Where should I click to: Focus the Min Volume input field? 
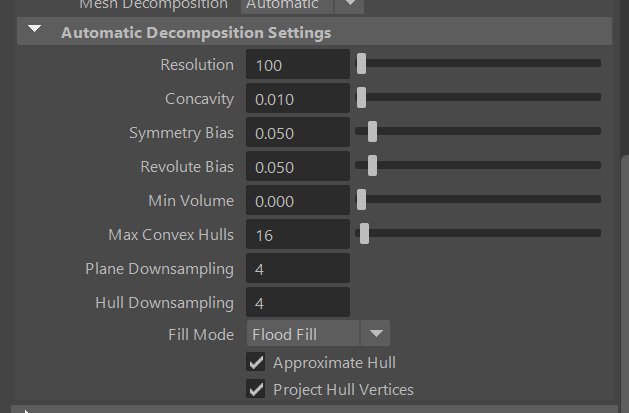click(x=297, y=201)
